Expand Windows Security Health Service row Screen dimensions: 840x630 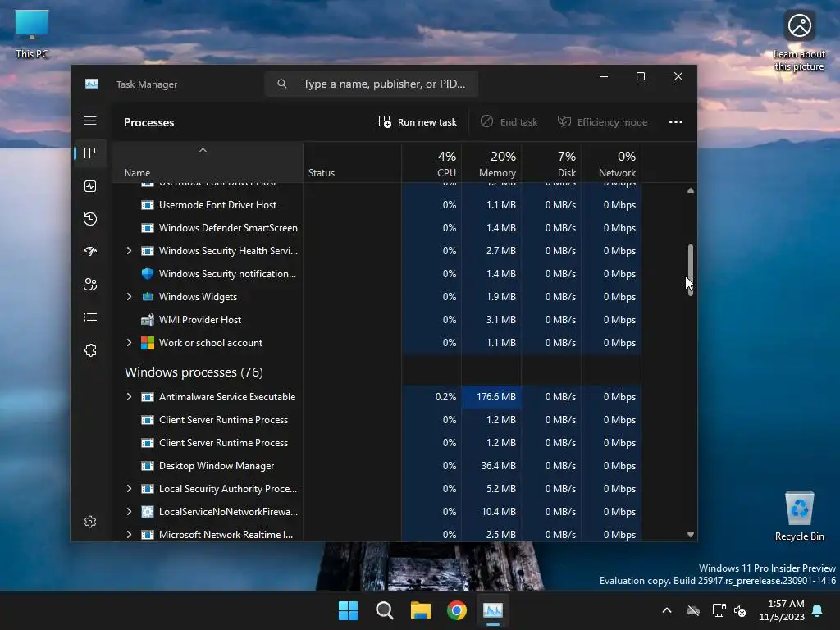pyautogui.click(x=129, y=251)
